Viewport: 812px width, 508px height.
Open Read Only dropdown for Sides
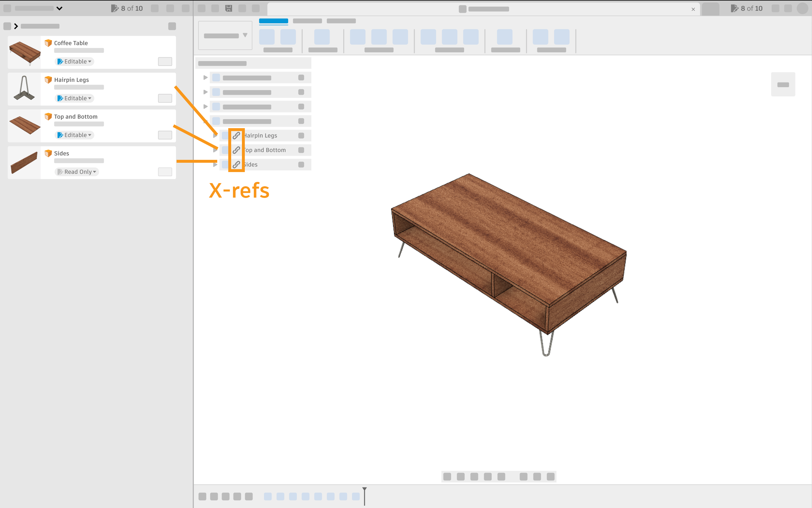point(77,172)
